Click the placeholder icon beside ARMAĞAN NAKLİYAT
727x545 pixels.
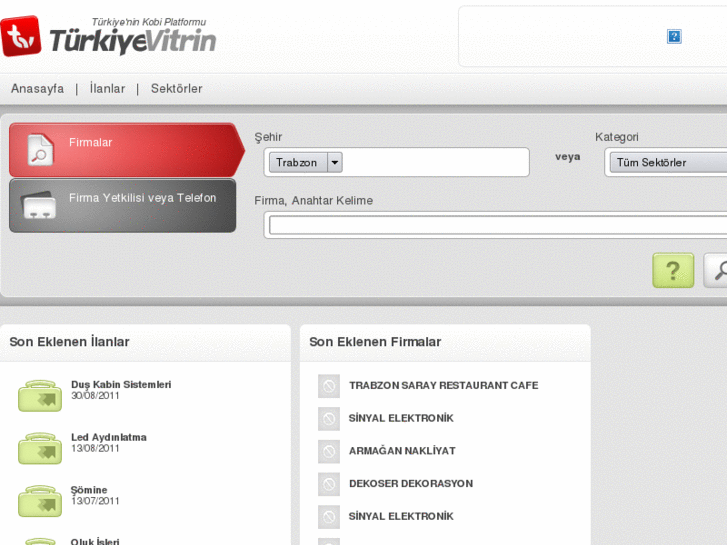click(x=329, y=451)
